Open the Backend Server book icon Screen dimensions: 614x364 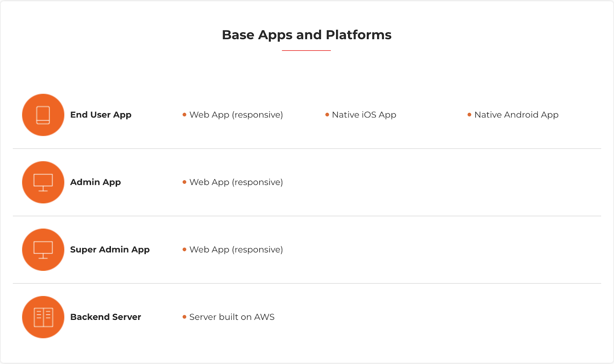pos(43,317)
